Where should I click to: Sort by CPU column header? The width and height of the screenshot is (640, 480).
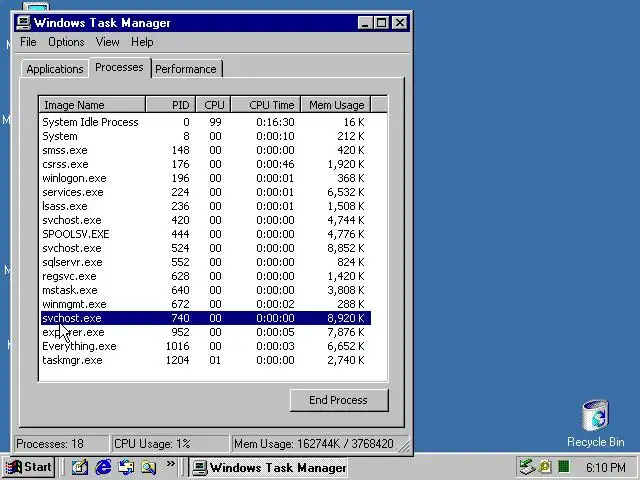[214, 105]
